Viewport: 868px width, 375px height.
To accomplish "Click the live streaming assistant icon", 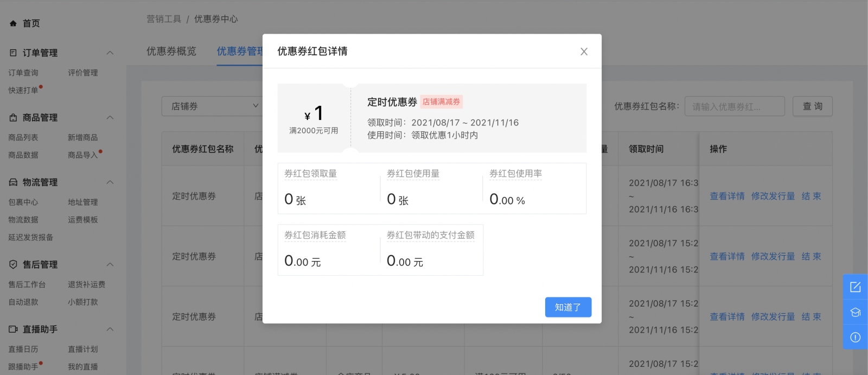I will pyautogui.click(x=13, y=329).
